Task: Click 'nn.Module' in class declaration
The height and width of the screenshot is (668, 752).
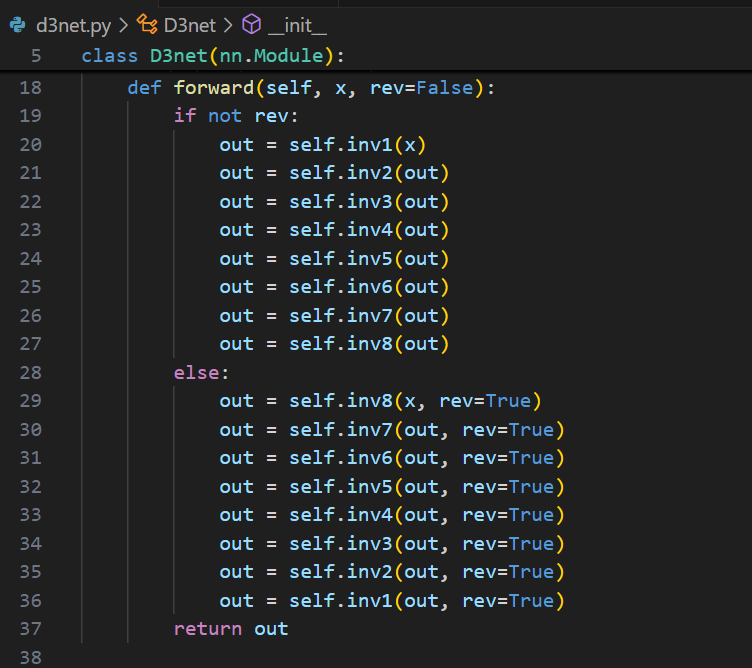Action: click(271, 56)
